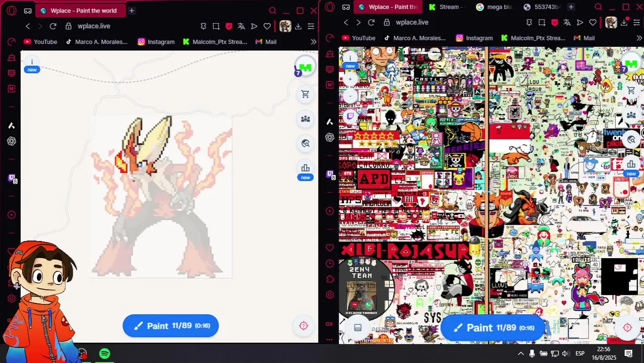644x363 pixels.
Task: Bookmark this page with heart in left window
Action: pyautogui.click(x=267, y=26)
